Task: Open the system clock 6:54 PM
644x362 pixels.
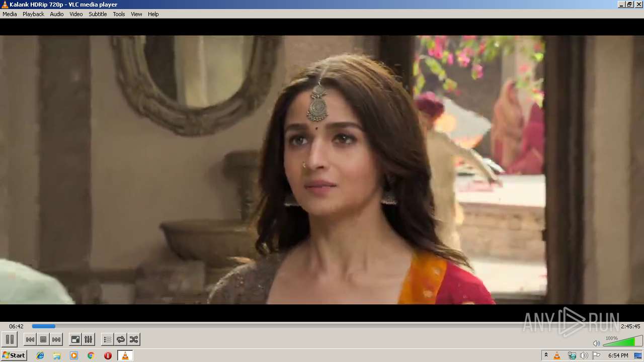Action: tap(618, 355)
